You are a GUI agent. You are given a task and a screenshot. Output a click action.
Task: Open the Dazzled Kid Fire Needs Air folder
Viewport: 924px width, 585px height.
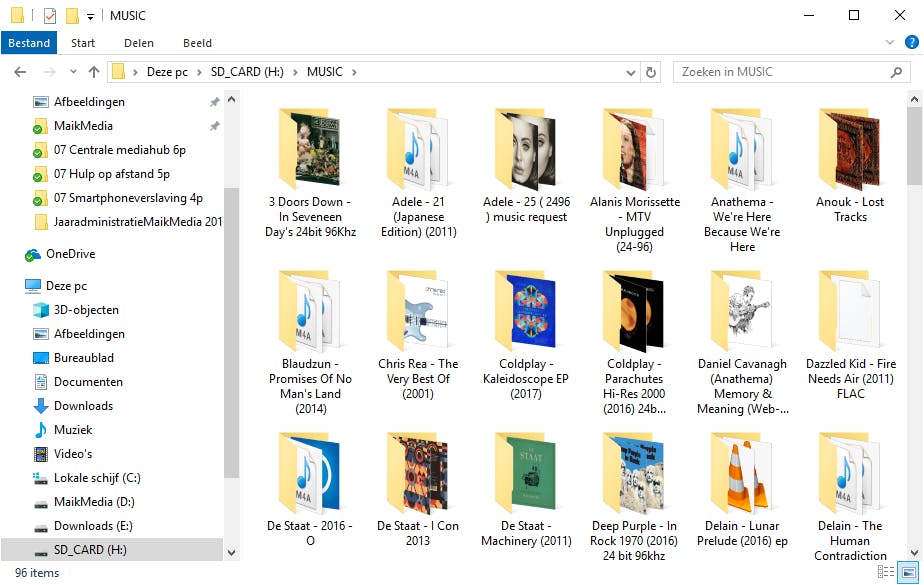pos(850,335)
